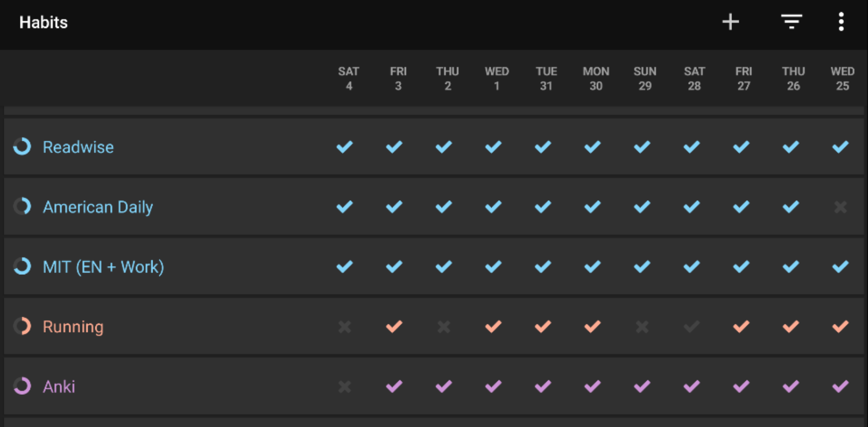Toggle Anki check for WED 1
Viewport: 868px width, 427px height.
pyautogui.click(x=493, y=386)
